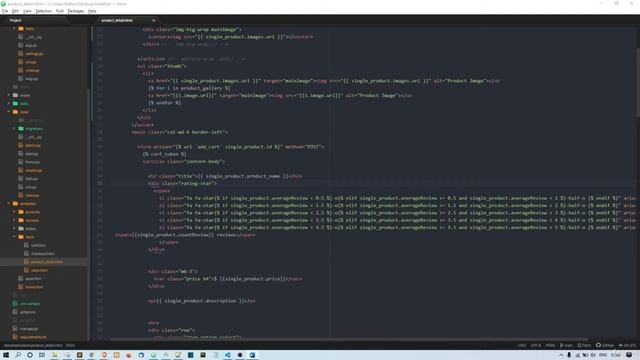Expand the accounts folder arrow under templates

coord(14,212)
